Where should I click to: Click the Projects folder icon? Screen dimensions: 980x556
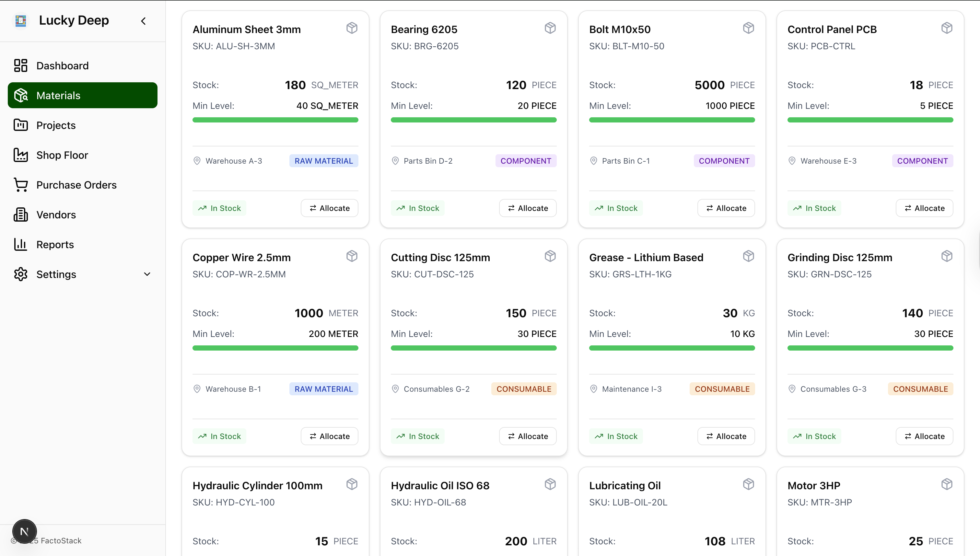click(21, 125)
